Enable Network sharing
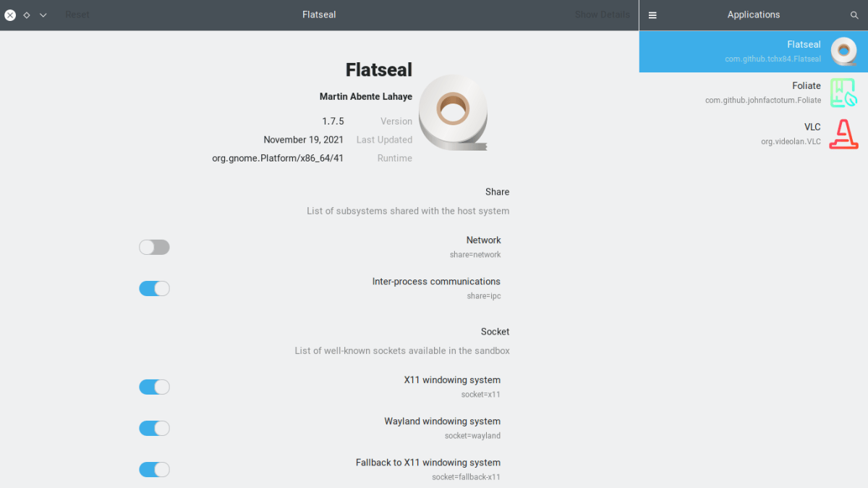 154,247
